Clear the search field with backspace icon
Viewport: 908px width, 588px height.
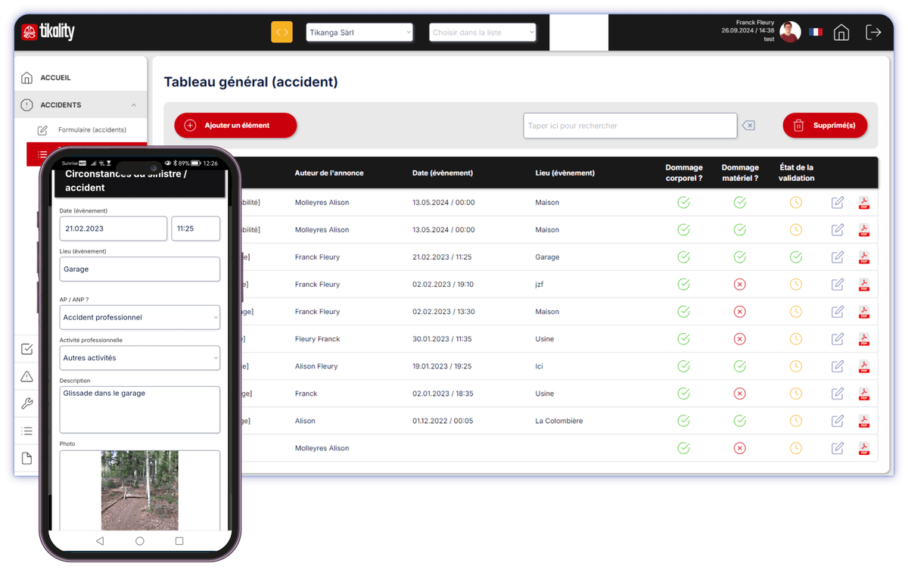pyautogui.click(x=748, y=126)
